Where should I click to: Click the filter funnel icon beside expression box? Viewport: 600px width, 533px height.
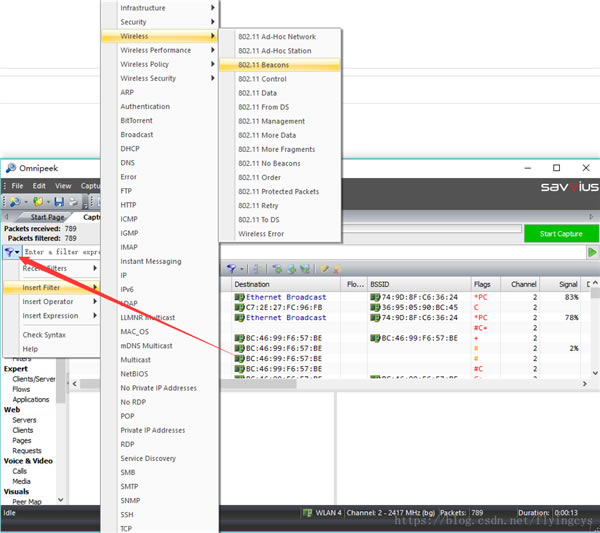tap(10, 253)
